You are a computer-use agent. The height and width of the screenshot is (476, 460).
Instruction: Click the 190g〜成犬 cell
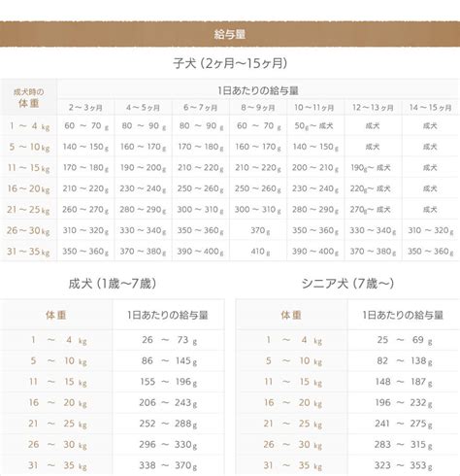click(x=371, y=168)
